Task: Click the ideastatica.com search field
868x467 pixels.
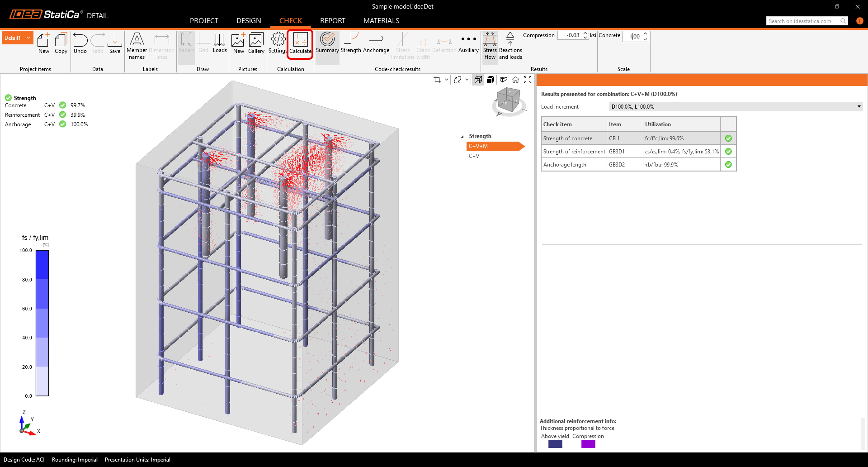Action: [805, 21]
